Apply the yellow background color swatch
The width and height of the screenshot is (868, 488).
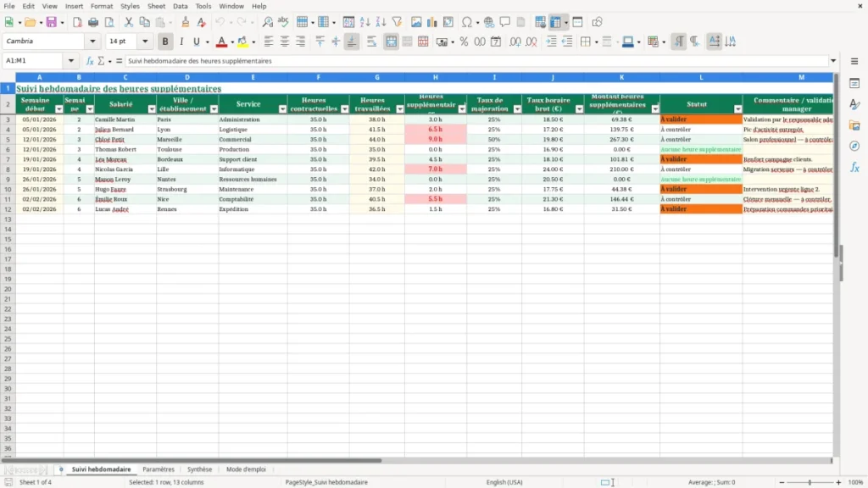pos(242,42)
